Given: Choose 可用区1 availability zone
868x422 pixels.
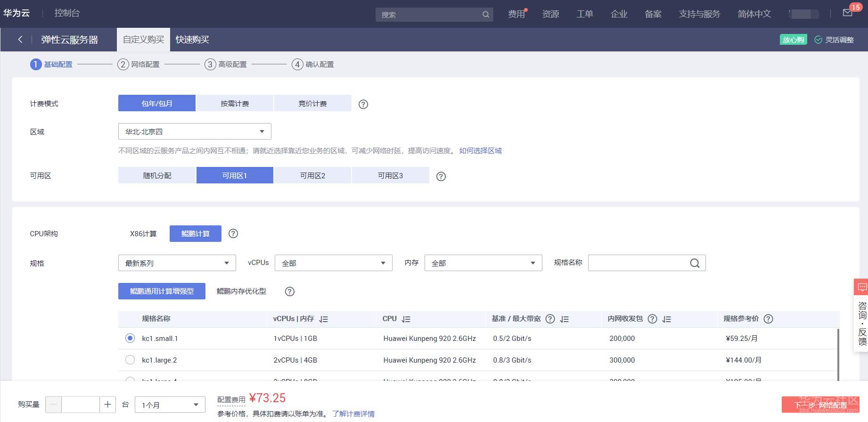Looking at the screenshot, I should pos(235,175).
